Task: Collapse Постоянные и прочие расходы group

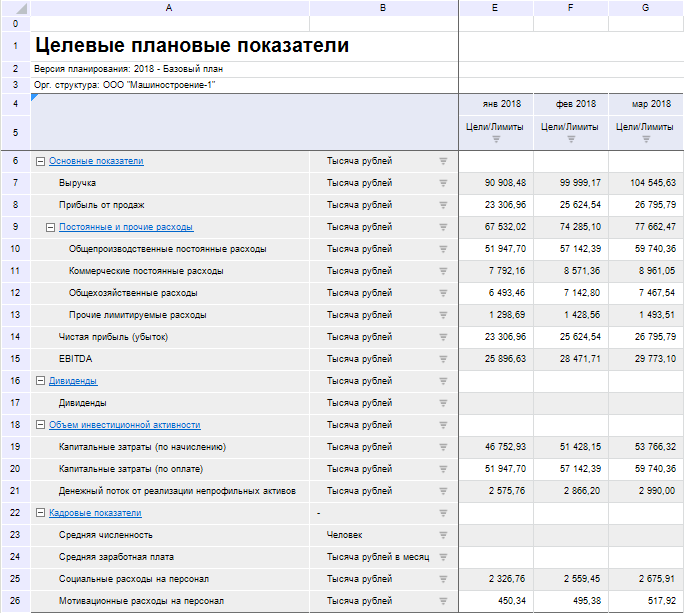Action: click(x=50, y=227)
